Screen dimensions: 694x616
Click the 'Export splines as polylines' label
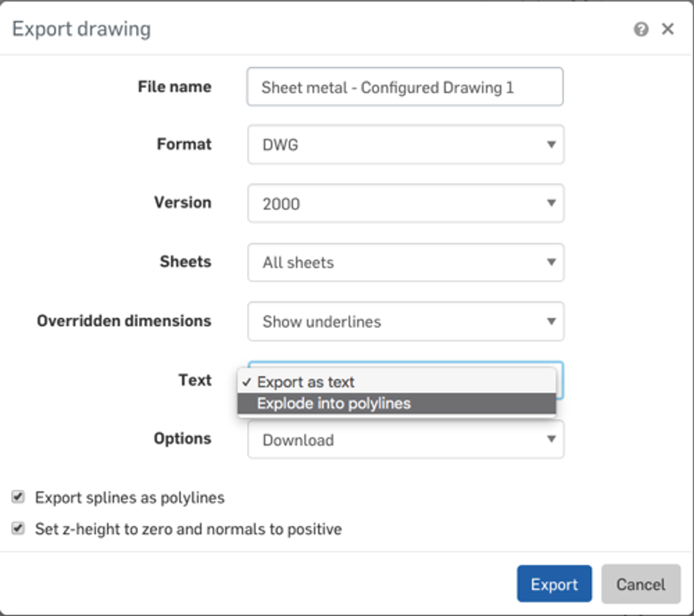pyautogui.click(x=130, y=498)
